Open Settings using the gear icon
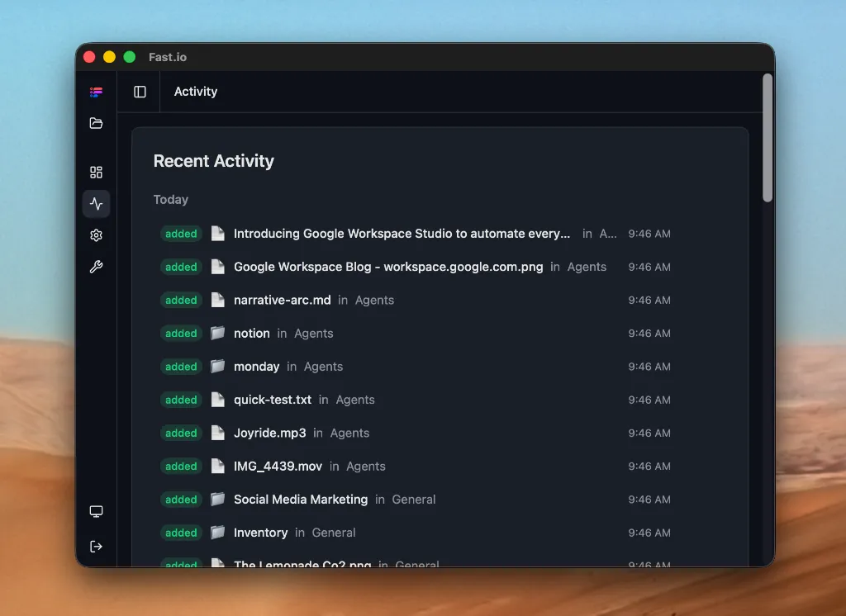 pos(96,235)
